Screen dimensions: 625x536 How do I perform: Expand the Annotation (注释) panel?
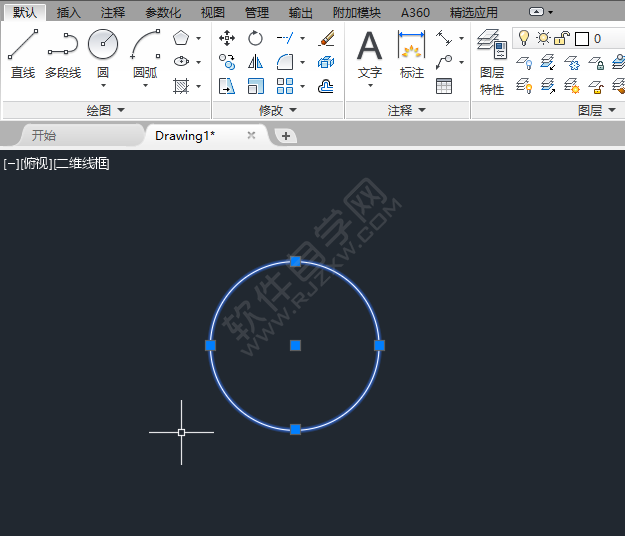407,110
